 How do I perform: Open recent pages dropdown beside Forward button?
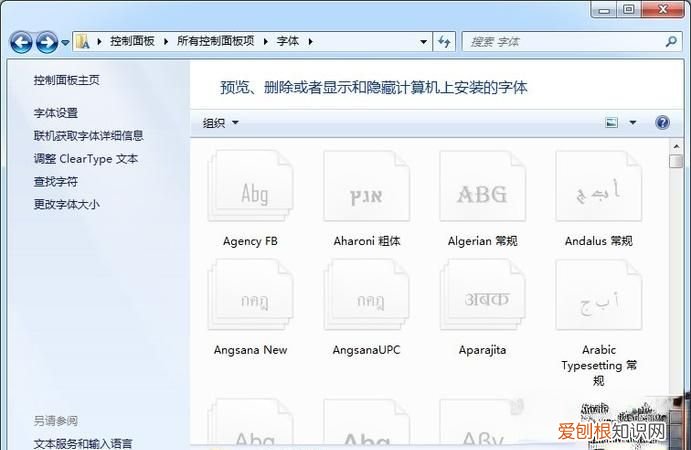[65, 43]
